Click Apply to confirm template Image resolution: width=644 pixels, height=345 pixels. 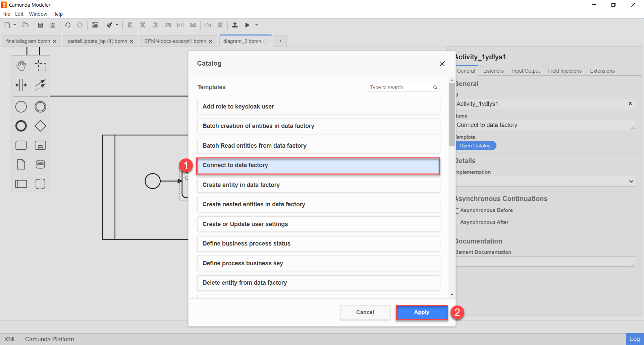click(x=422, y=313)
